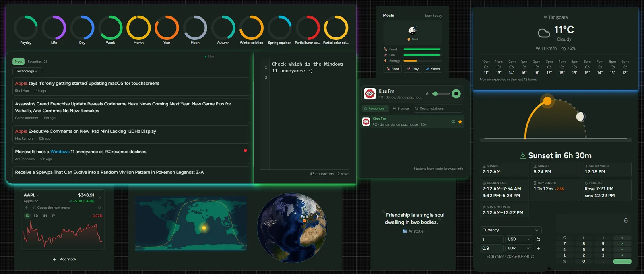644x274 pixels.
Task: Open the Currency converter type dropdown
Action: pos(510,230)
